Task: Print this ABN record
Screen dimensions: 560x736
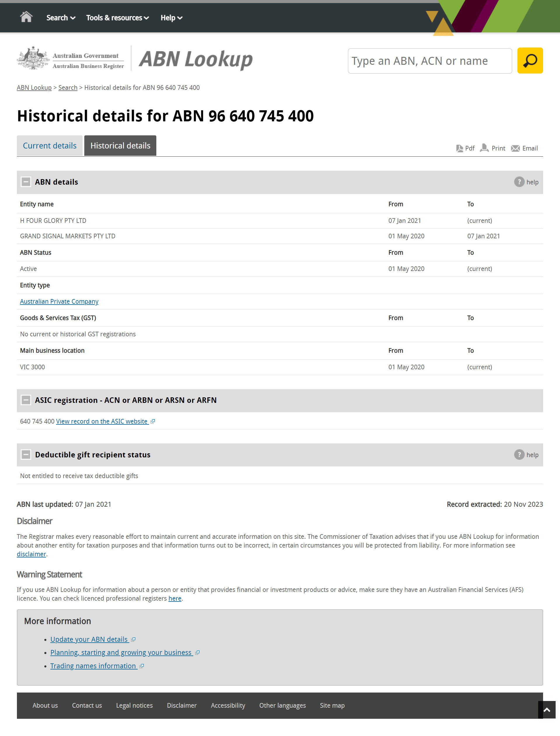Action: (493, 148)
